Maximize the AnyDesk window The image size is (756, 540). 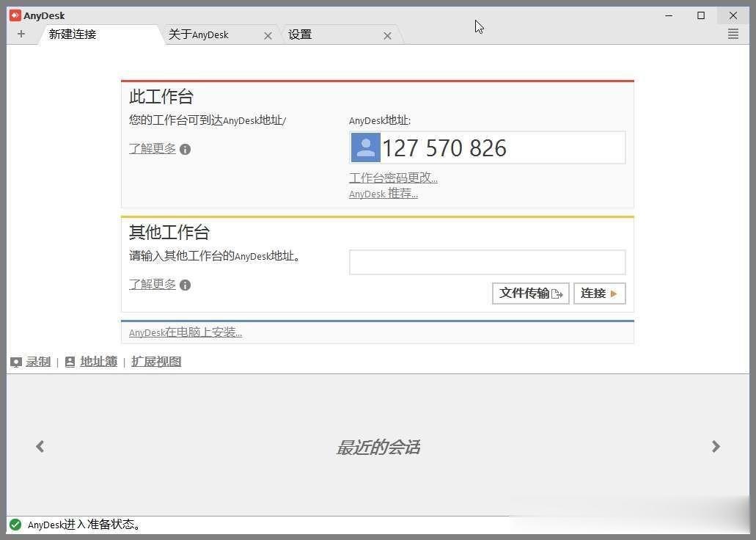coord(701,15)
